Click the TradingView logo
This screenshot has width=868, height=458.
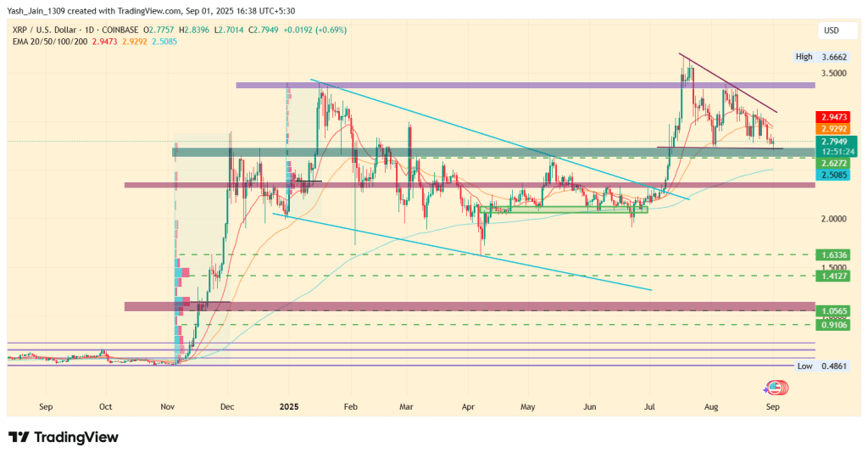pyautogui.click(x=64, y=438)
